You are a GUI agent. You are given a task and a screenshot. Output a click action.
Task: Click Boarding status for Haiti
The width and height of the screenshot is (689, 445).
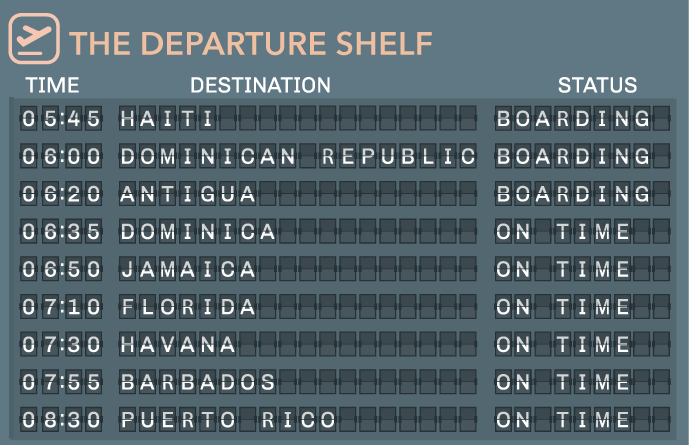point(573,118)
